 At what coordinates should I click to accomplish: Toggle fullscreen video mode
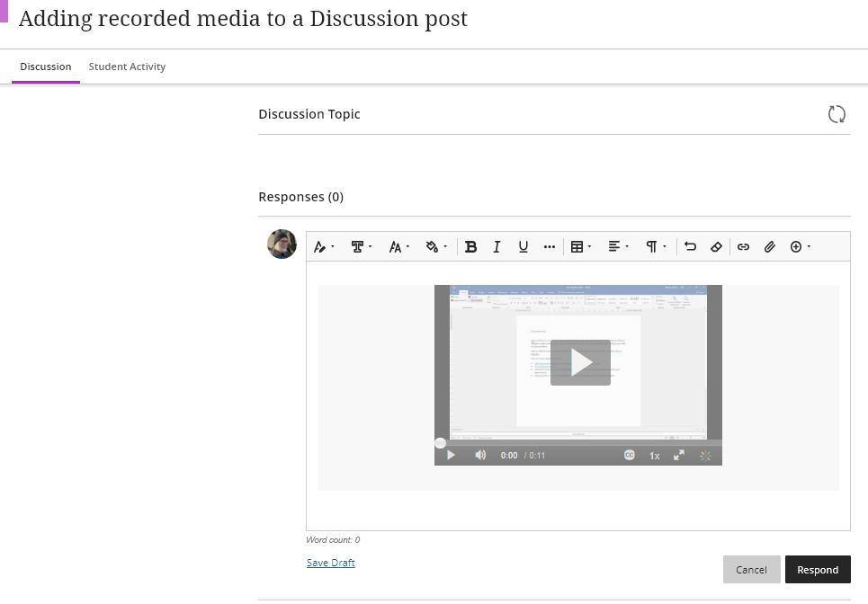[680, 456]
